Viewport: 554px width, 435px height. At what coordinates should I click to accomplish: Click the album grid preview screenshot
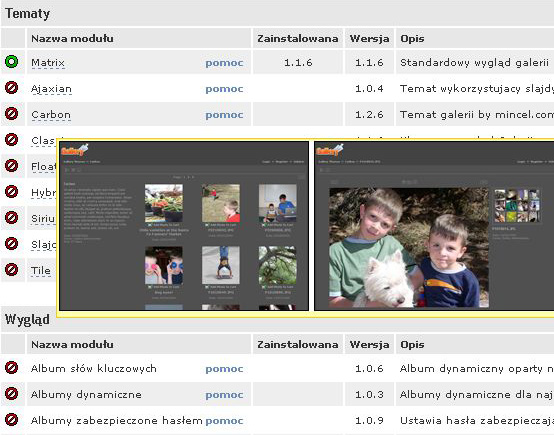coord(184,226)
